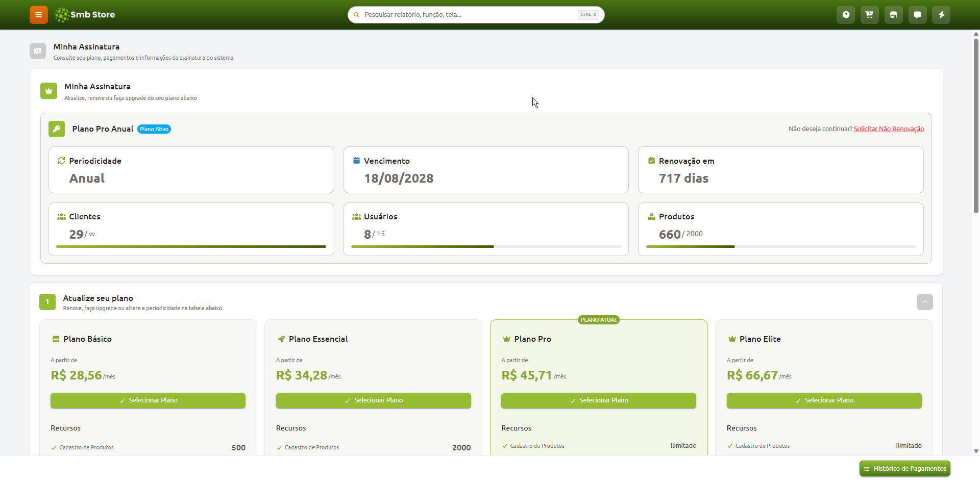Viewport: 980px width, 482px height.
Task: Click the people icon beside Usuários
Action: point(356,217)
